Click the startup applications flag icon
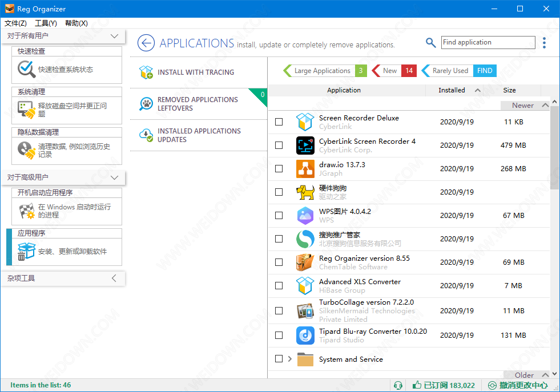 (27, 211)
